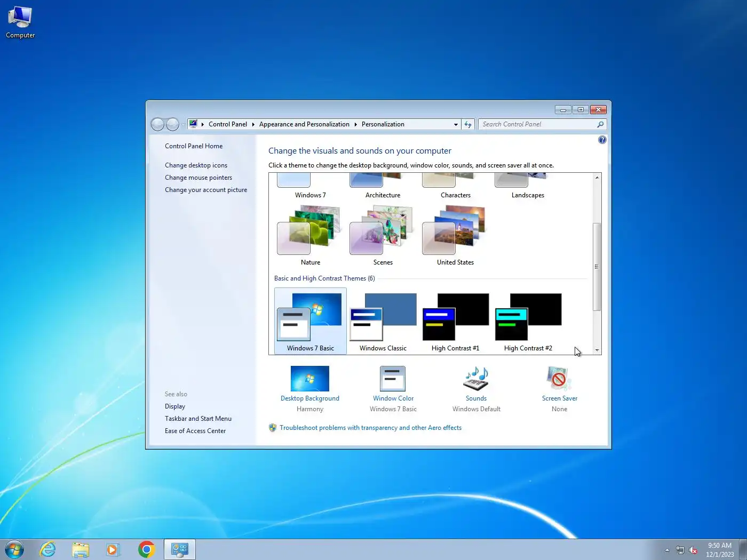Open the Screen Saver icon
Screen dimensions: 747x560
[559, 379]
